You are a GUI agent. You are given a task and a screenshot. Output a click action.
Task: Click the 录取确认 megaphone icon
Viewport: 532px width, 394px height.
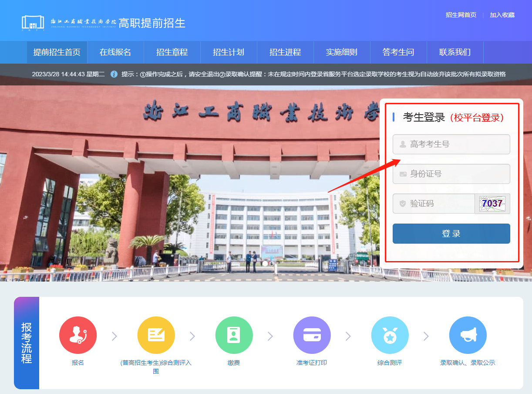(x=468, y=335)
